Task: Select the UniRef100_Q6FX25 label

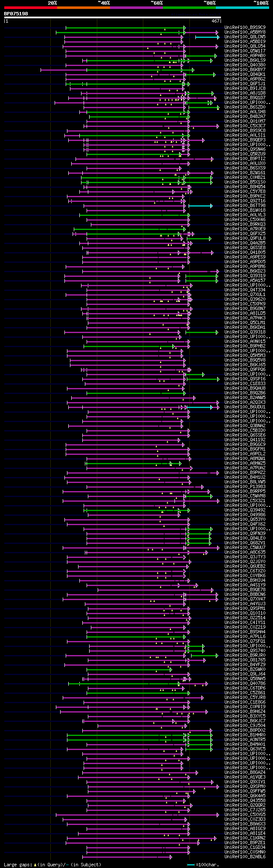Action: tap(245, 233)
